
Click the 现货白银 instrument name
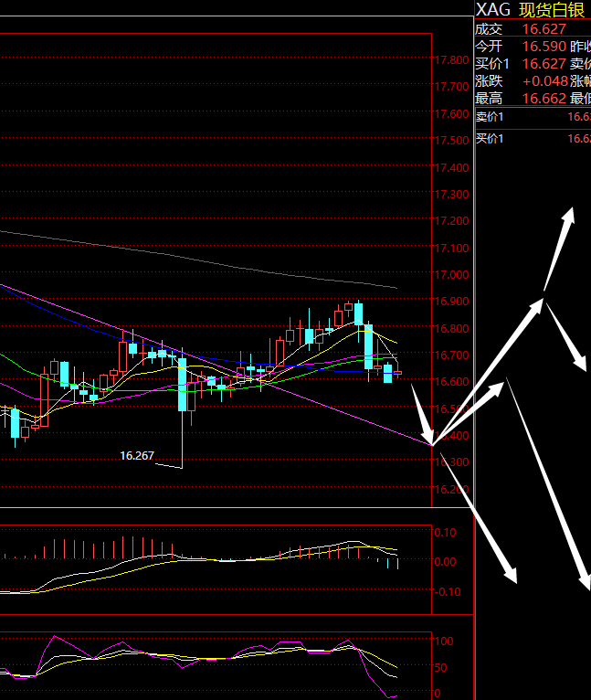tap(552, 10)
